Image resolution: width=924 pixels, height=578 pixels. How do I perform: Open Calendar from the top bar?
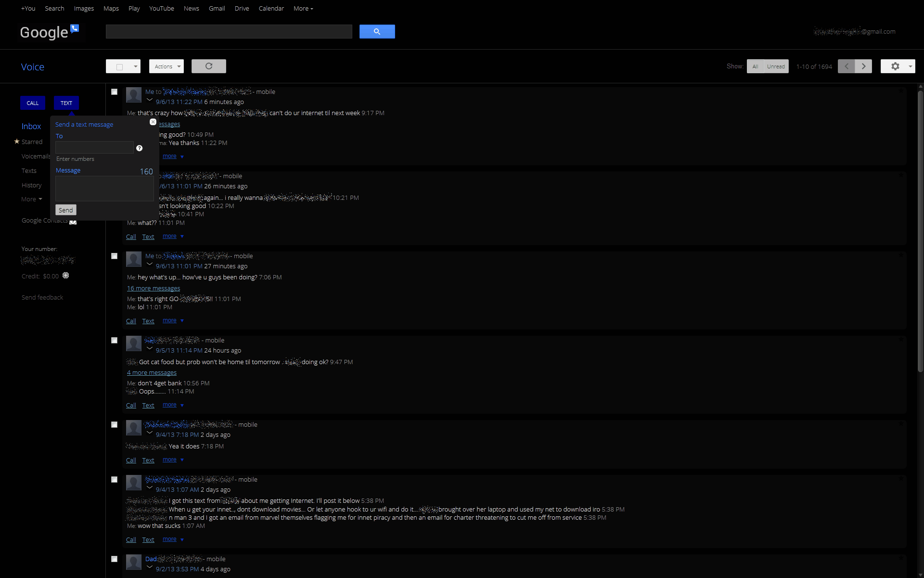[271, 8]
